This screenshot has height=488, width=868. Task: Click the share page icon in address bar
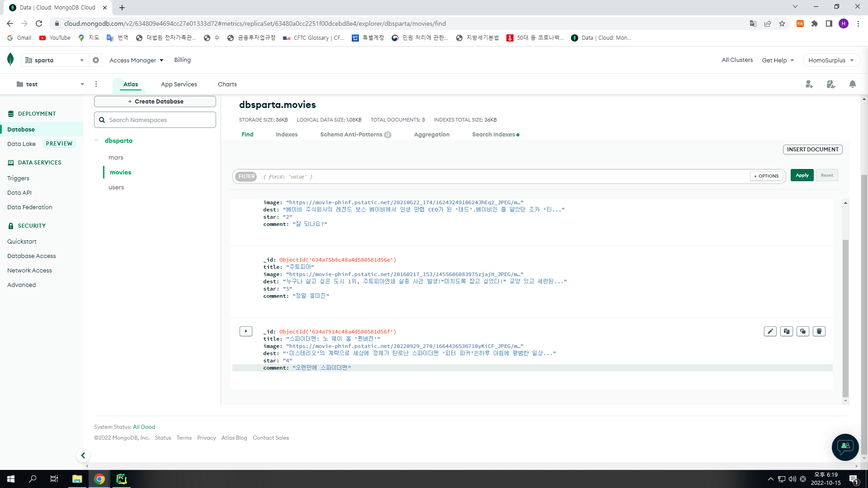click(x=768, y=23)
